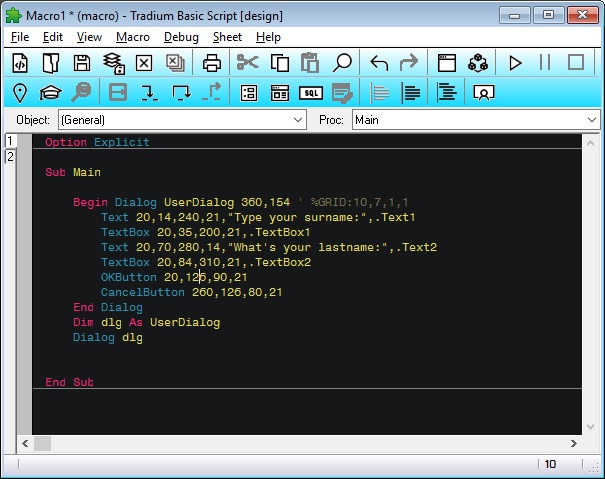Open the Sheet menu
This screenshot has width=605, height=479.
[227, 37]
